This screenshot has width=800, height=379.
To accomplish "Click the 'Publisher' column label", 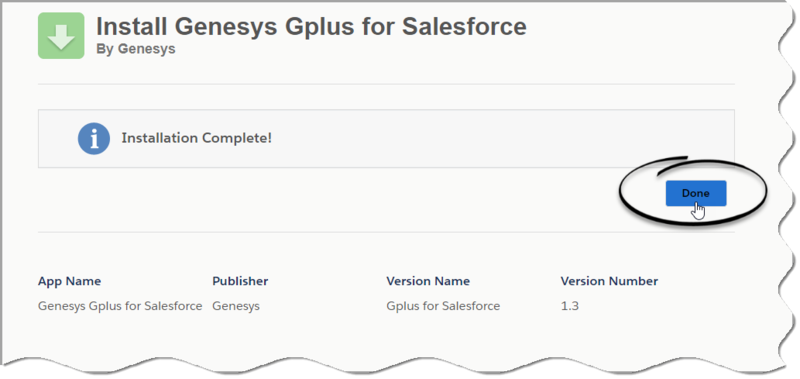I will click(x=240, y=281).
